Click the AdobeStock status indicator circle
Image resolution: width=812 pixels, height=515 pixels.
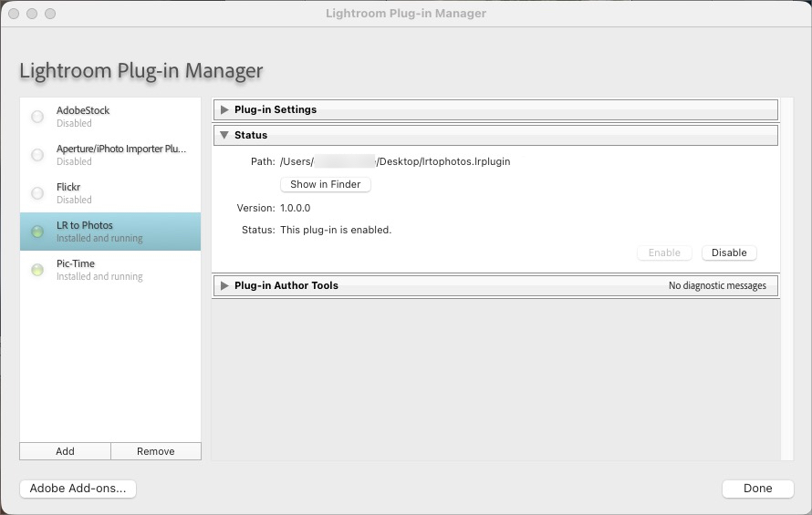(x=37, y=117)
